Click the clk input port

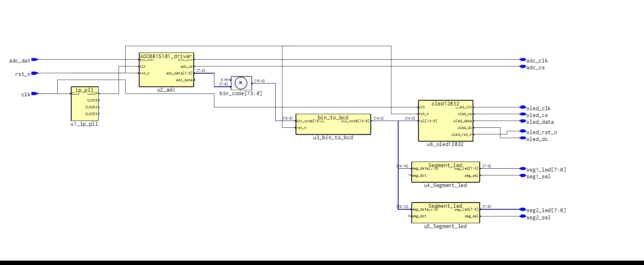(35, 94)
